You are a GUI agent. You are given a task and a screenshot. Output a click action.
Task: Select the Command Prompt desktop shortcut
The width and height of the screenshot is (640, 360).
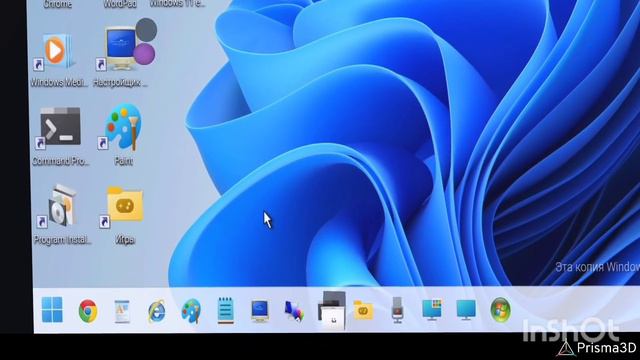pos(60,137)
